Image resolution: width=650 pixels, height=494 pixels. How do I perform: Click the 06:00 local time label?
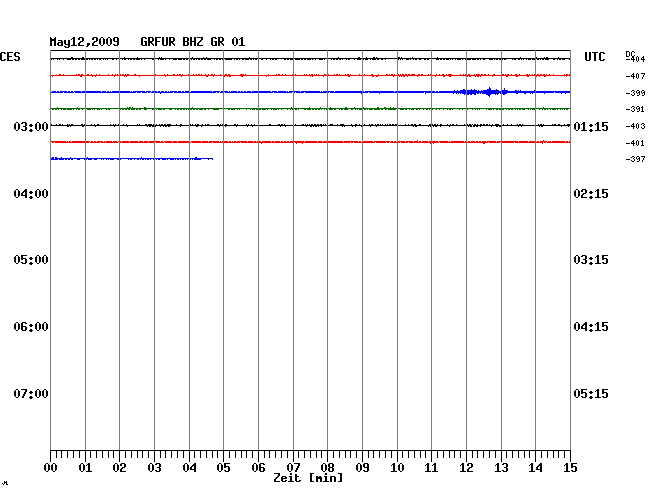[31, 327]
